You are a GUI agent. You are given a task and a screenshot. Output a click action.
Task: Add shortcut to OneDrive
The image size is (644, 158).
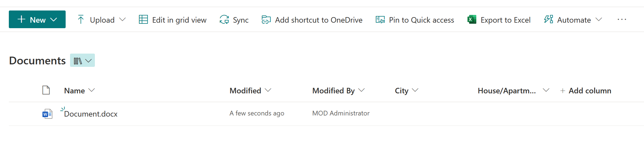pos(312,20)
